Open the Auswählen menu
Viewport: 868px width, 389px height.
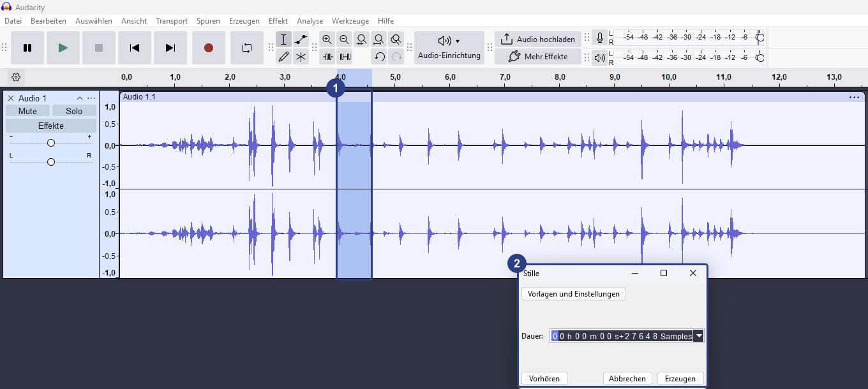(94, 21)
